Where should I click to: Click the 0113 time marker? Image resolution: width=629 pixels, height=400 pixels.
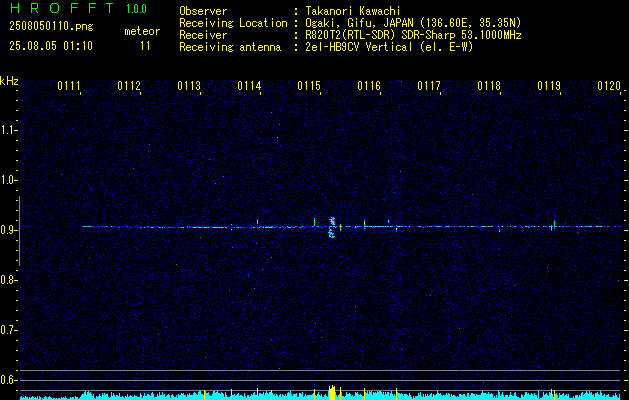pos(189,86)
